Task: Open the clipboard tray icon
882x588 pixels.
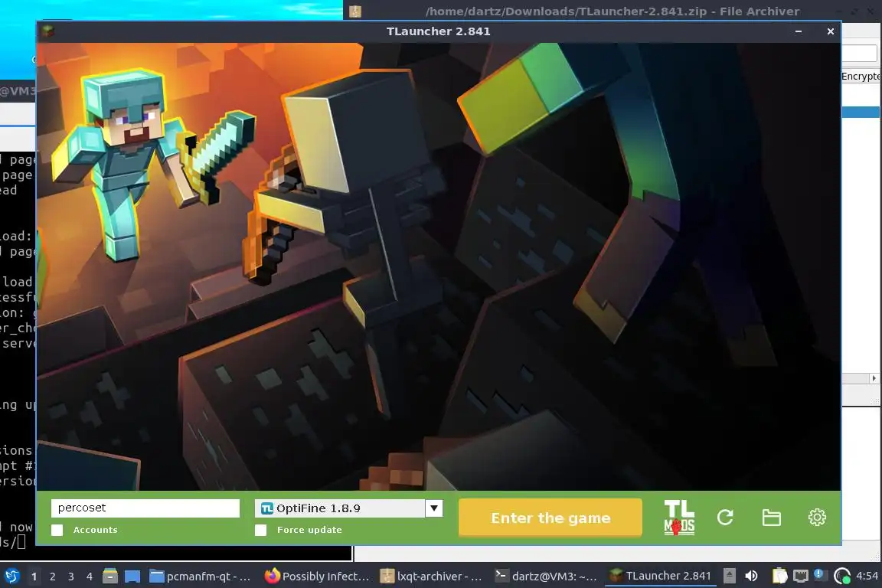Action: click(x=779, y=576)
